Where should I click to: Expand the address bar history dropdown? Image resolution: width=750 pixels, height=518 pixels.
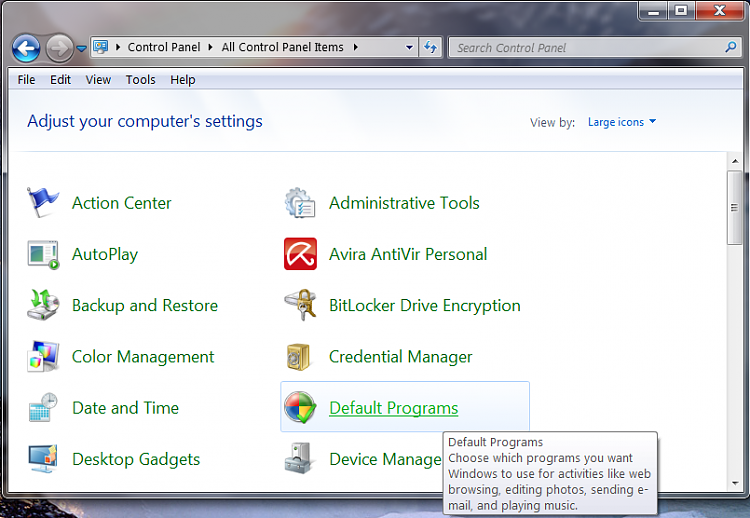[x=409, y=47]
